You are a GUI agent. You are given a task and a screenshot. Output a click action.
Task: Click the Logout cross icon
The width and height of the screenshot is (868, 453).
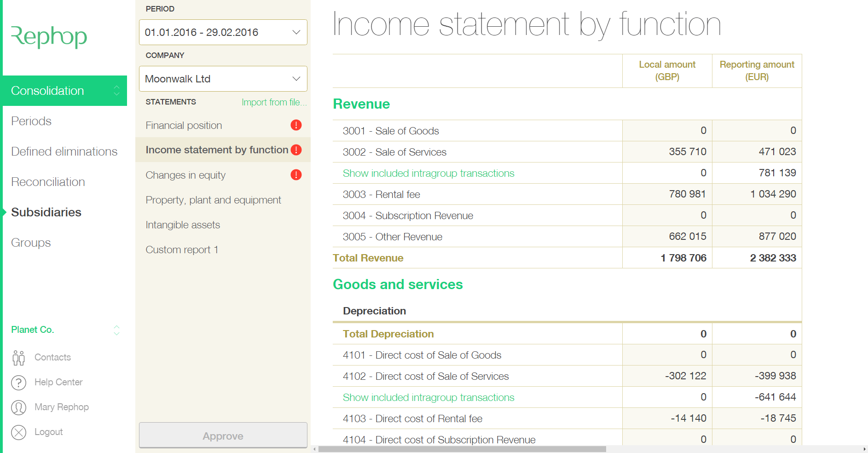18,432
